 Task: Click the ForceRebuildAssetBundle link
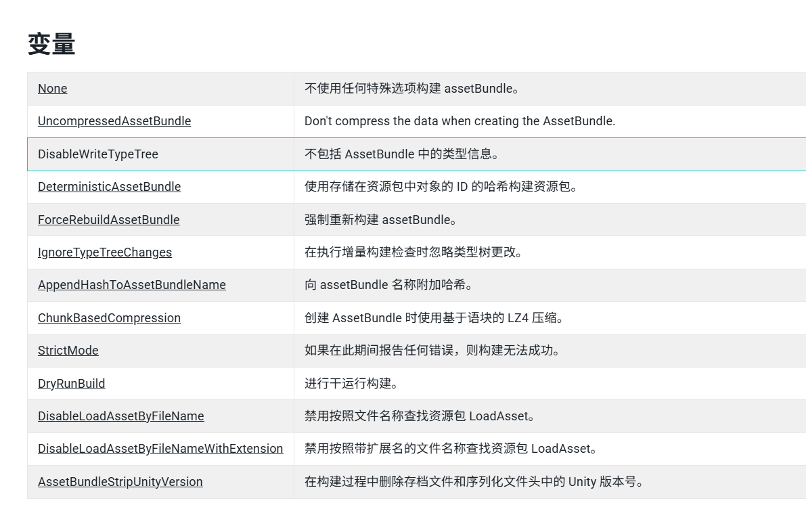[x=108, y=219]
